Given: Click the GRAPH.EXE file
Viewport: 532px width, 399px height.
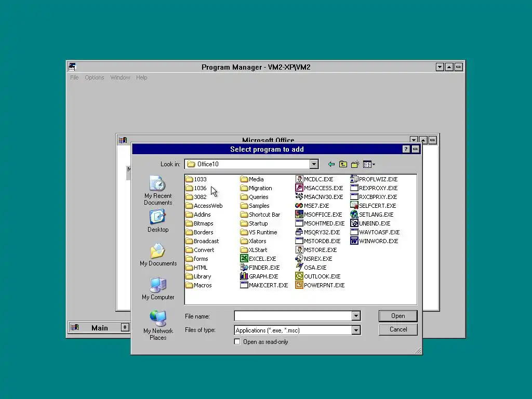Looking at the screenshot, I should (259, 276).
